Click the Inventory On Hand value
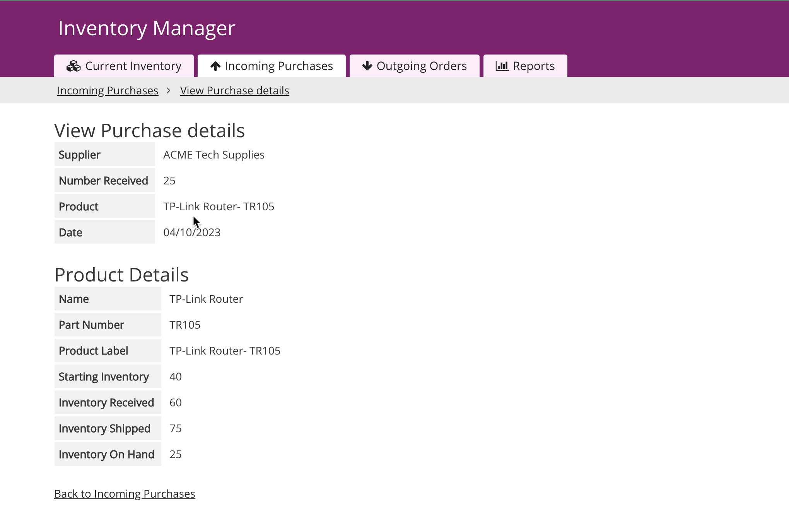This screenshot has height=532, width=789. pos(176,454)
